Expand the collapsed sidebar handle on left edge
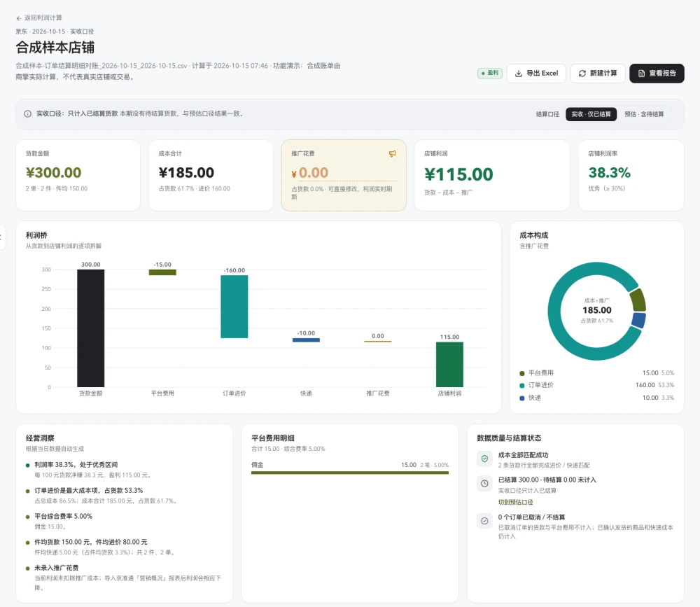The image size is (700, 607). [x=2, y=237]
